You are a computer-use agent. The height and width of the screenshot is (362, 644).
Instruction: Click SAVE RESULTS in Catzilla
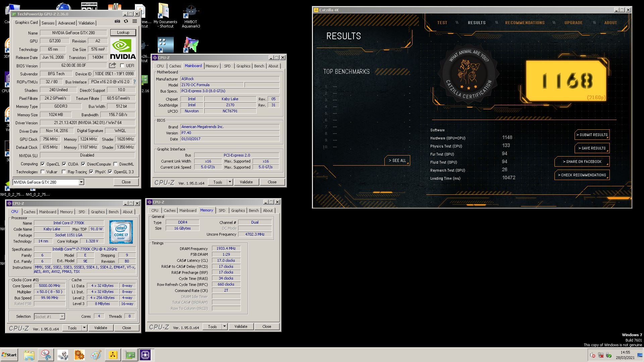coord(592,148)
